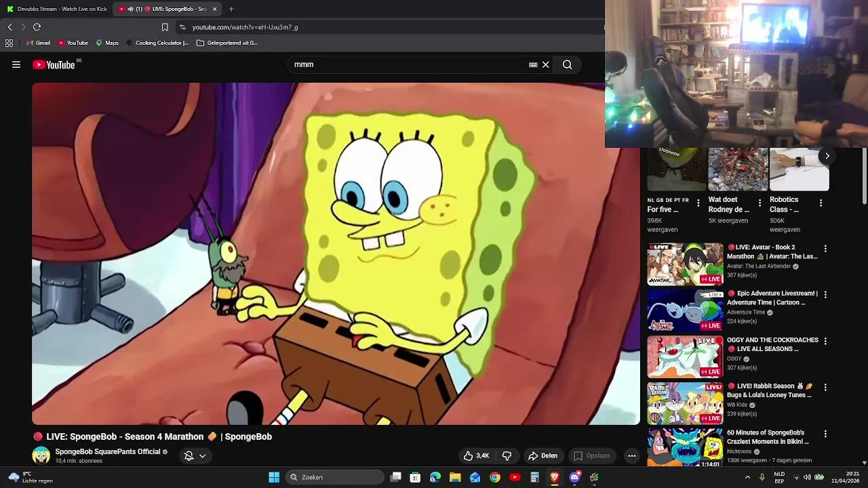
Task: Show hidden system tray icons
Action: tap(748, 477)
